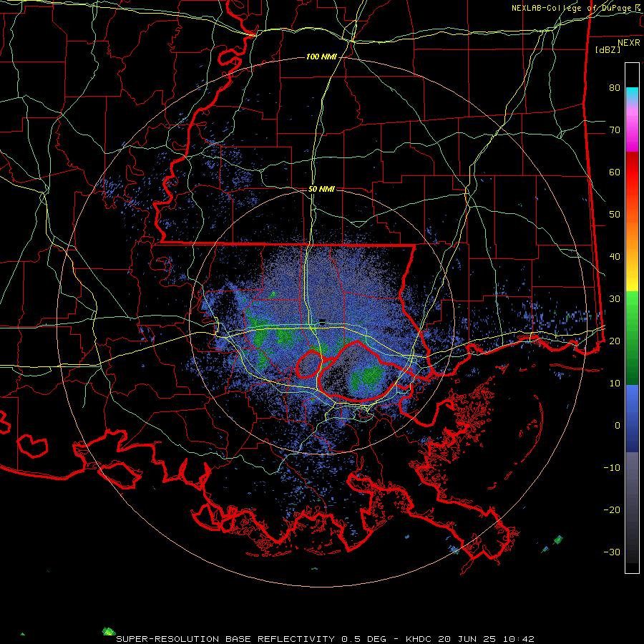Click the NEXLAB-College of DuPage credit text

pos(571,8)
